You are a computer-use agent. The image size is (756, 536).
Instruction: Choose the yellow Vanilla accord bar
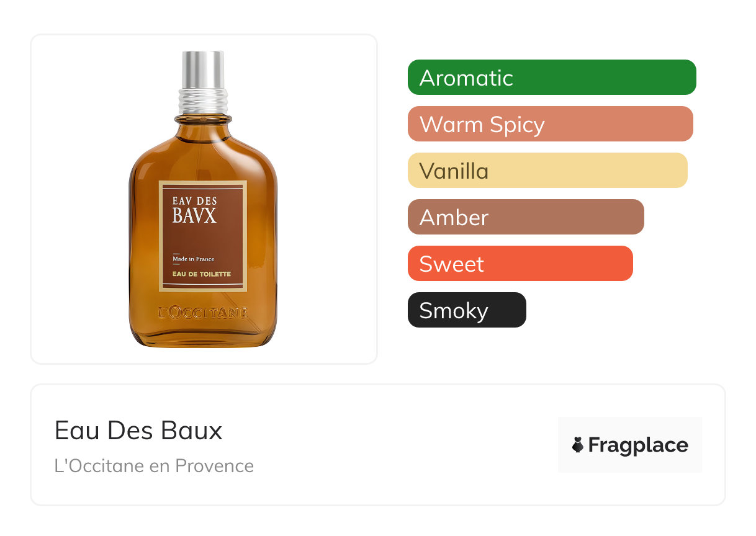(x=547, y=171)
